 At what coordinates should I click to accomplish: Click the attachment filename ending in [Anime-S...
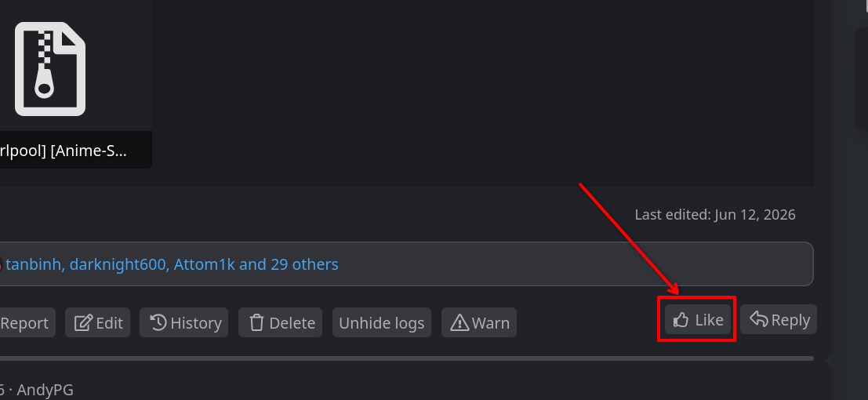coord(63,150)
